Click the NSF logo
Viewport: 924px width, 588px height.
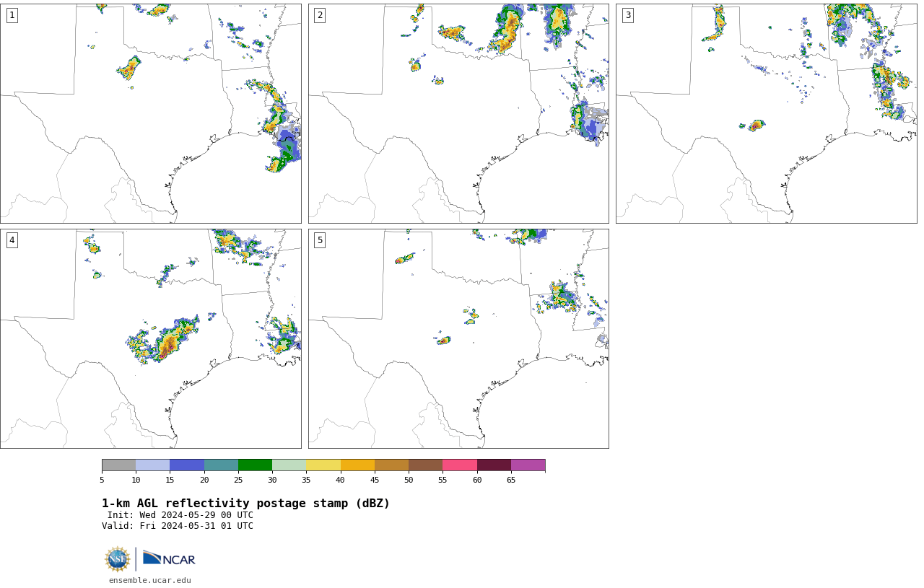[118, 559]
